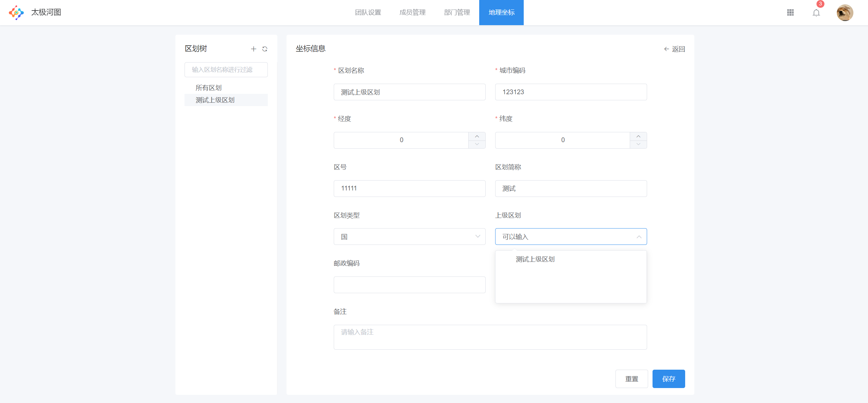
Task: Collapse the 上级区划 select box
Action: click(571, 237)
